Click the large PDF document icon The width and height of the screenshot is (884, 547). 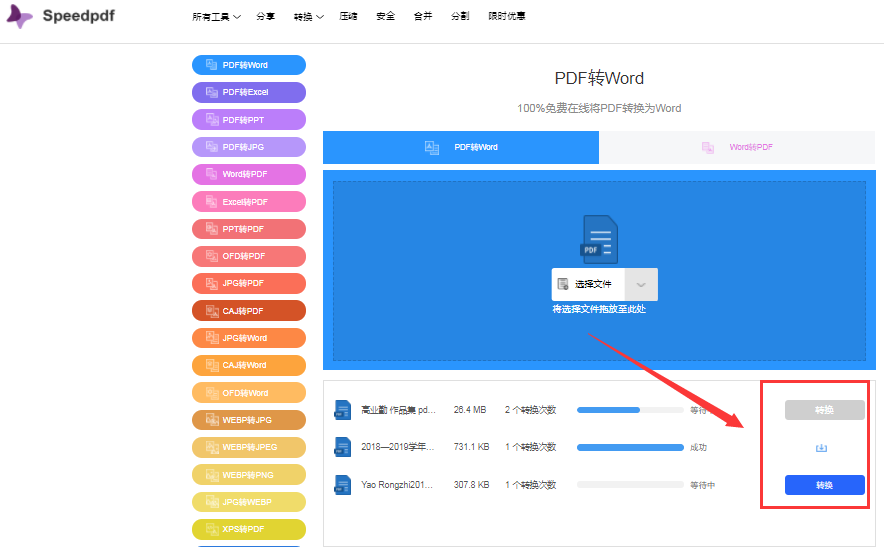pyautogui.click(x=599, y=239)
